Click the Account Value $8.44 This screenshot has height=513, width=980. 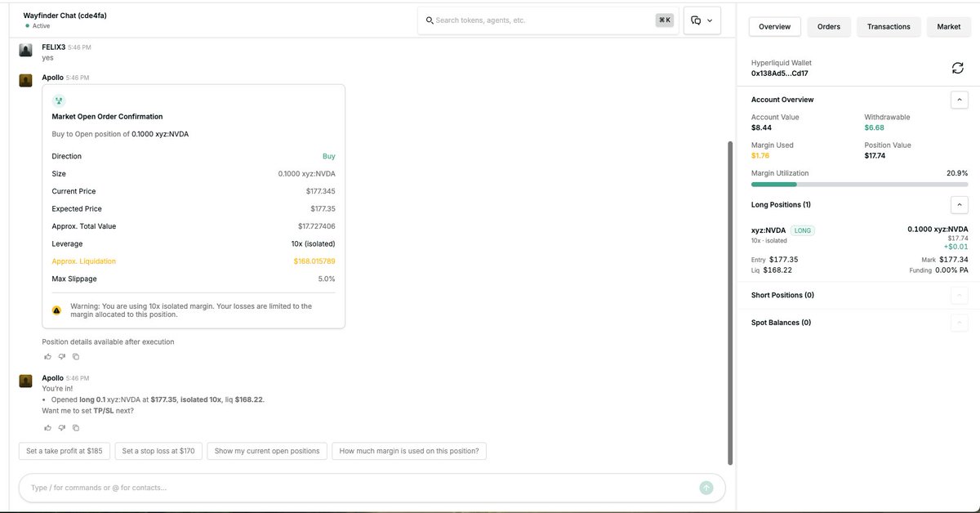[x=762, y=127]
